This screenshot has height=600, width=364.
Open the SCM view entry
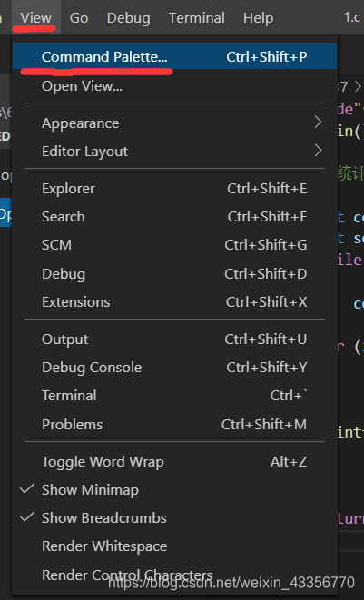point(174,245)
